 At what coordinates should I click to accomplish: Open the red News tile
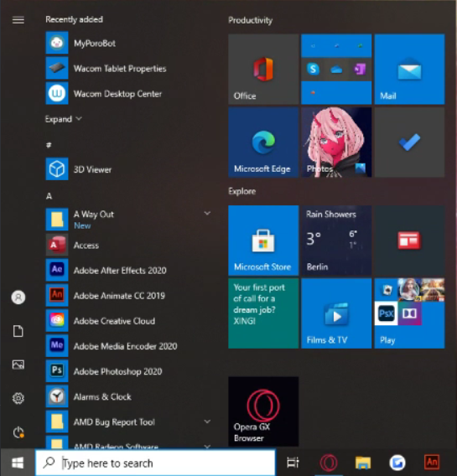(x=409, y=241)
